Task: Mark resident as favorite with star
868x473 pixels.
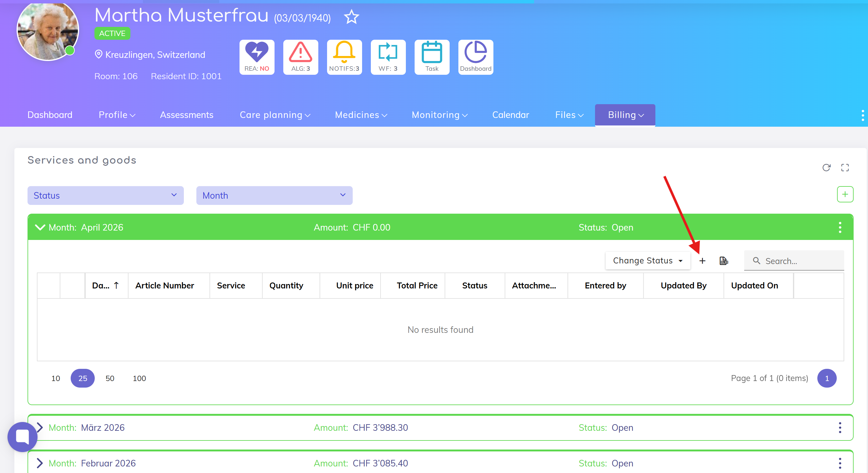Action: (x=351, y=17)
